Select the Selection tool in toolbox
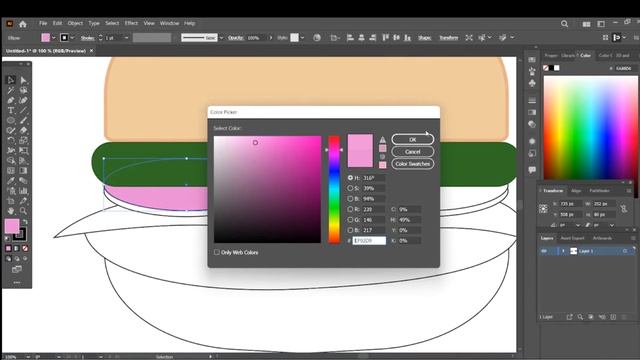The width and height of the screenshot is (640, 360). tap(11, 80)
